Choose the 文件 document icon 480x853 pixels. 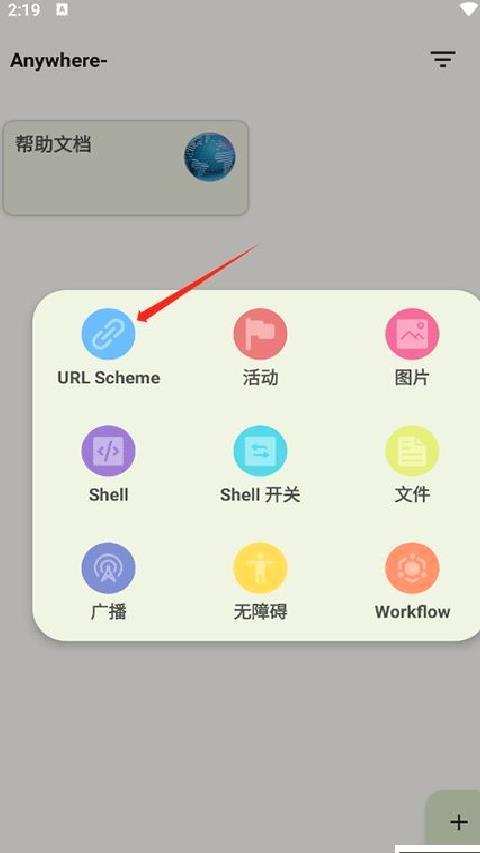pyautogui.click(x=412, y=451)
